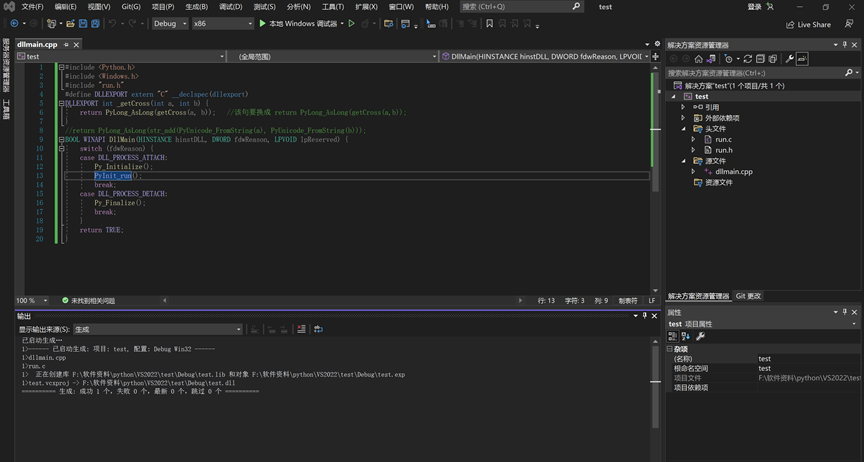Image resolution: width=864 pixels, height=462 pixels.
Task: Collapse the test project node
Action: [673, 96]
